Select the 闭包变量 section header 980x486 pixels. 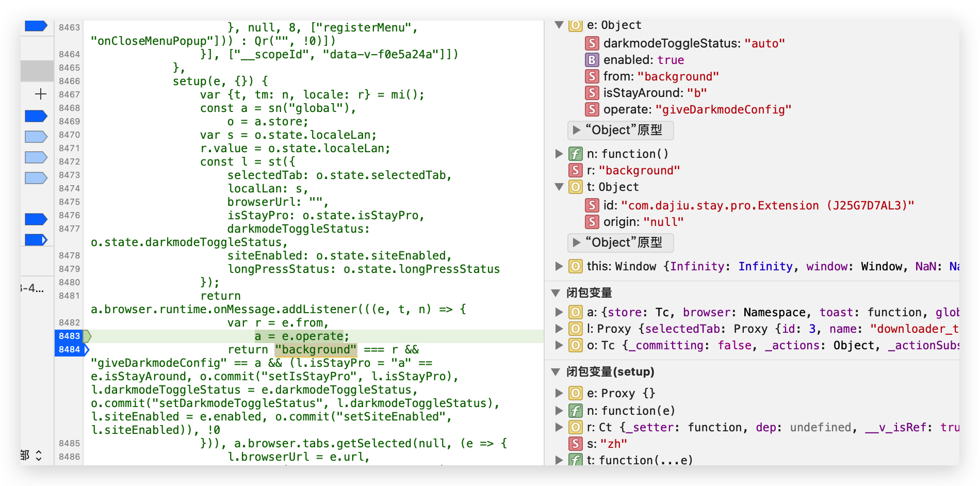coord(589,293)
